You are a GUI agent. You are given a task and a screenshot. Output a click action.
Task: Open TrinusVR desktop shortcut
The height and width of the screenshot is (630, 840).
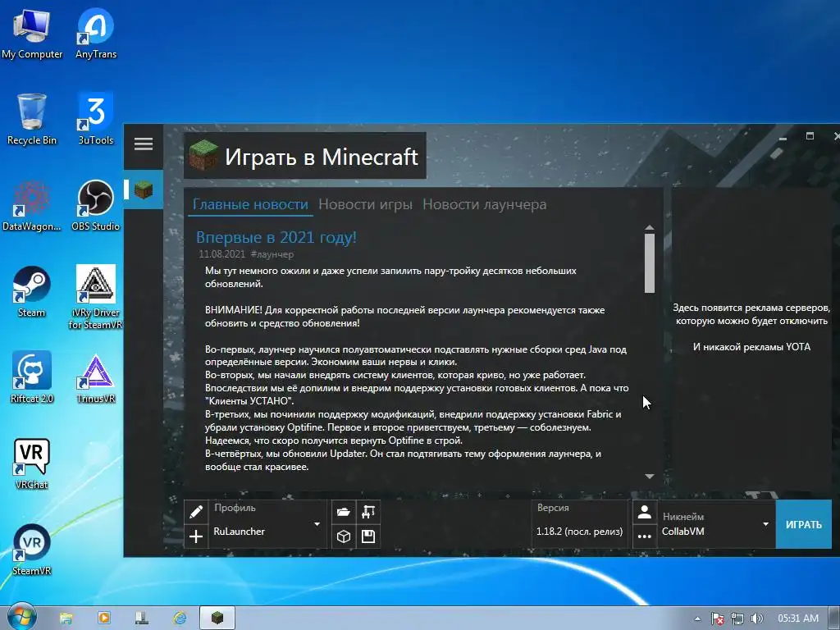coord(95,379)
